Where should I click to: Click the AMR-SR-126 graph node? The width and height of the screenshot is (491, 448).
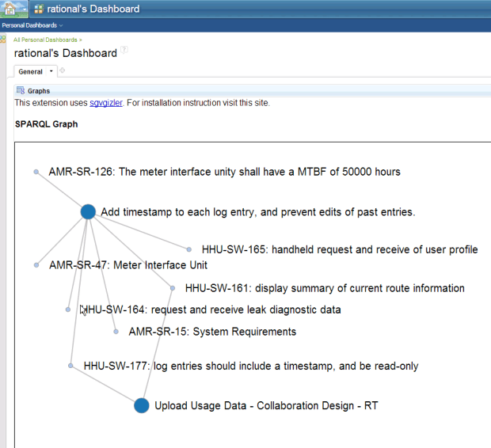(36, 172)
